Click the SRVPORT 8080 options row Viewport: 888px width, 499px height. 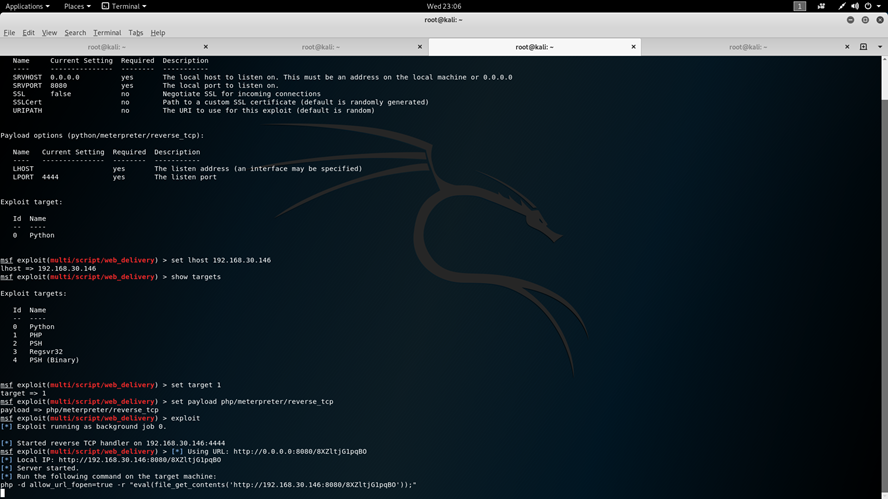[146, 86]
